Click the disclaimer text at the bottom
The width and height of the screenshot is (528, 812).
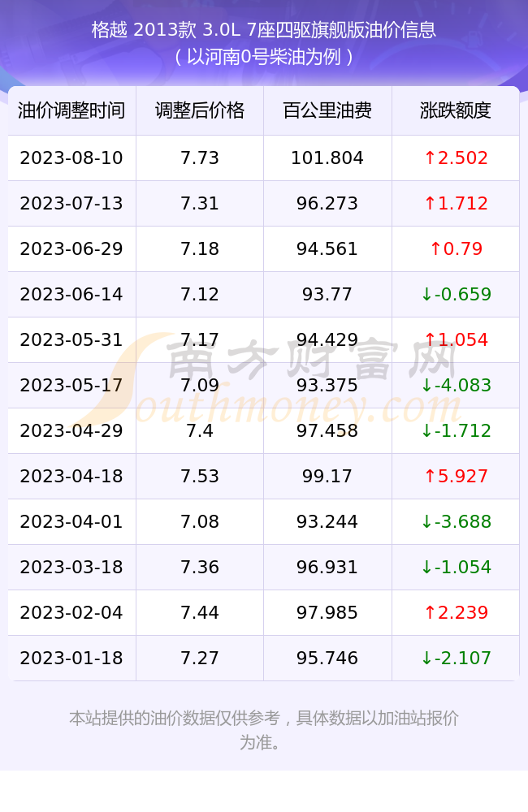click(264, 730)
